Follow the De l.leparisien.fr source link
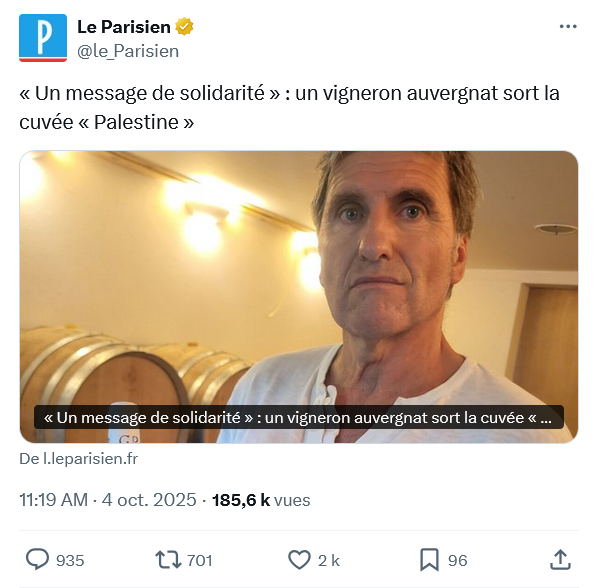This screenshot has height=588, width=598. coord(79,459)
